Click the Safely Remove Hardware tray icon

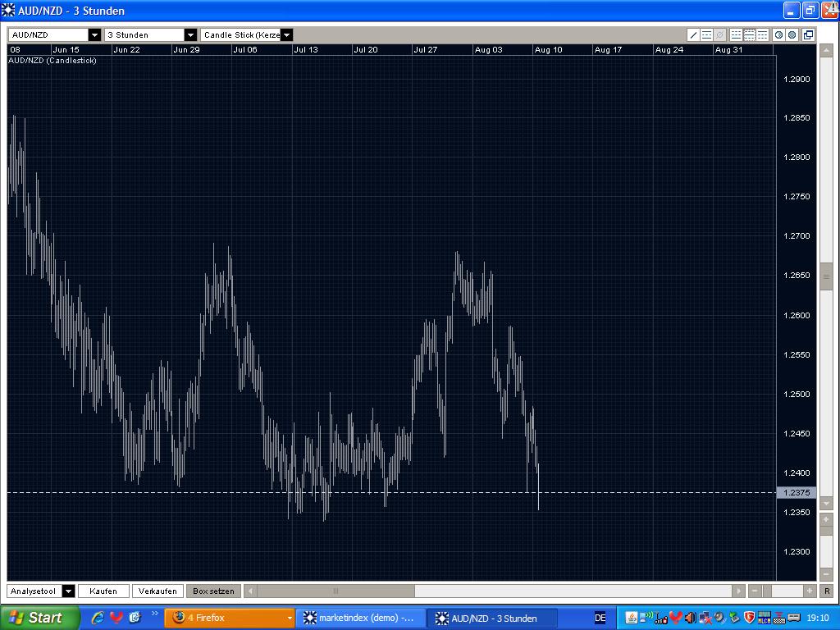[734, 618]
